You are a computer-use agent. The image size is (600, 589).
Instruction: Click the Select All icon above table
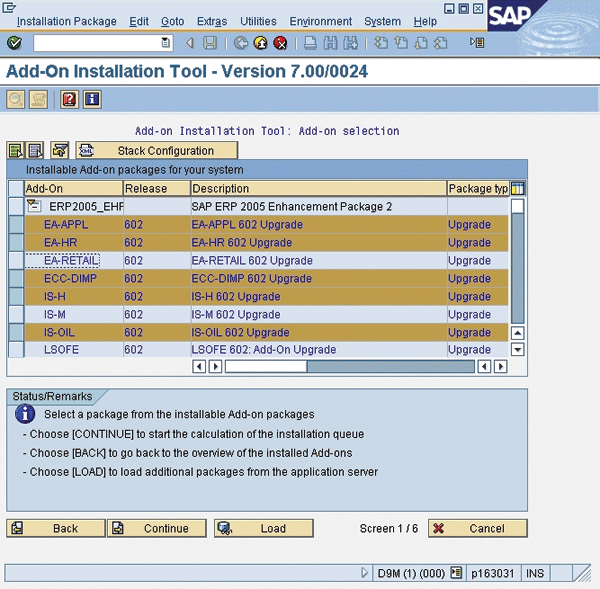[x=15, y=150]
